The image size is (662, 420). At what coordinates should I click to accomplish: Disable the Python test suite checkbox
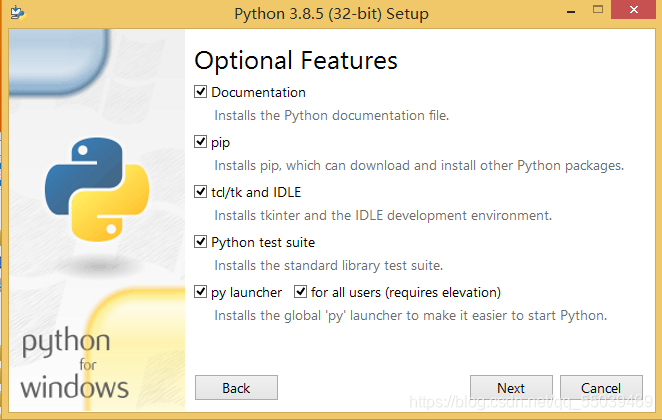[200, 242]
